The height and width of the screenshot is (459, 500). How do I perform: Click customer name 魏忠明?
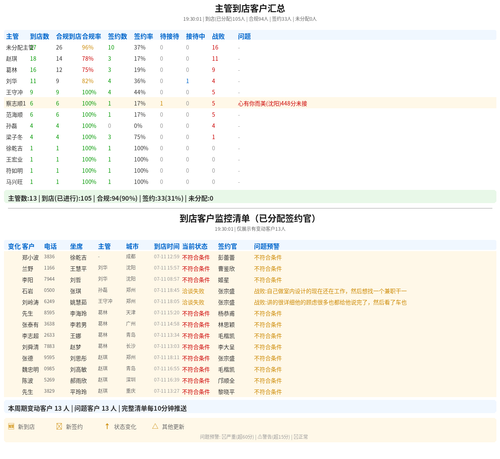[30, 370]
